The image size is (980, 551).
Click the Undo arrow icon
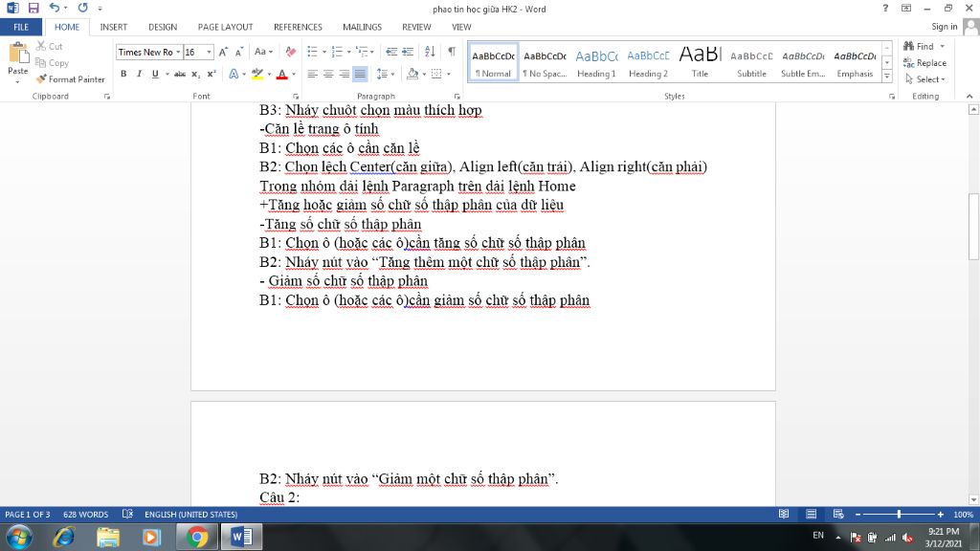tap(55, 8)
